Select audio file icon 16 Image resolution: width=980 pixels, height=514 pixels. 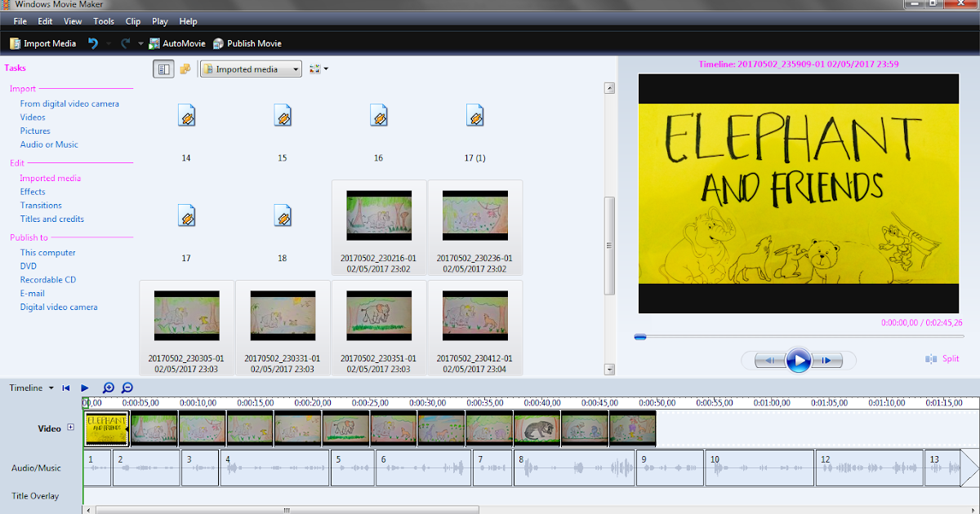click(x=378, y=115)
